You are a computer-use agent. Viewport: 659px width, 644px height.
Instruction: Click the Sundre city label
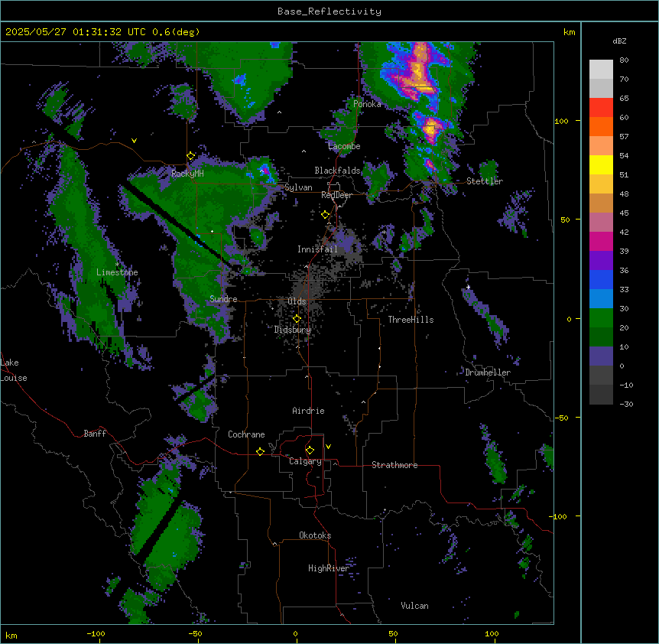(223, 299)
